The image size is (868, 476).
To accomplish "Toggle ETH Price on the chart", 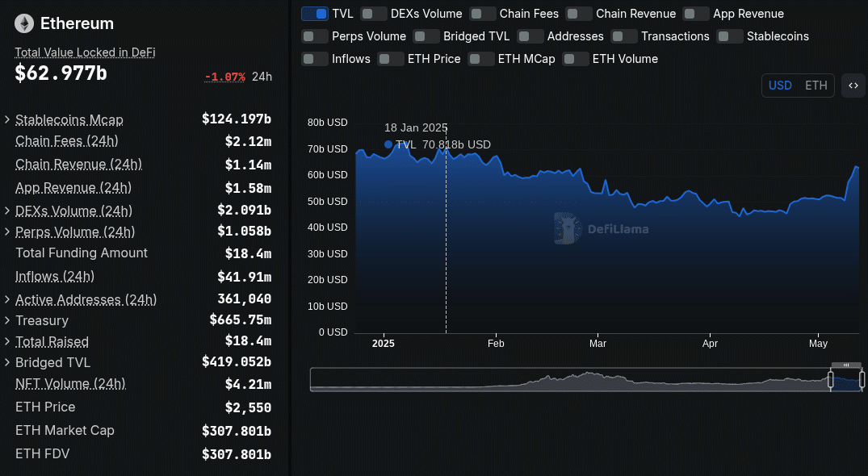I will [x=391, y=59].
